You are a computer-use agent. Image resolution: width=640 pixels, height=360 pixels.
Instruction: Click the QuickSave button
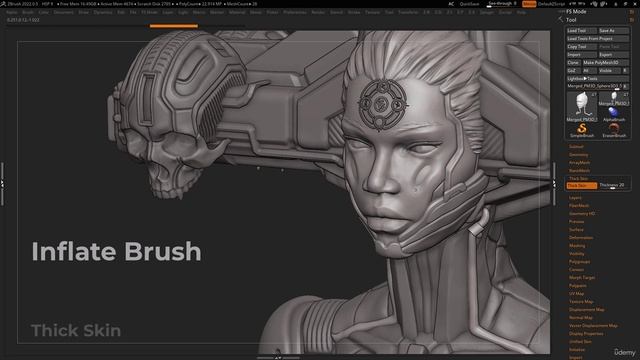pos(469,4)
